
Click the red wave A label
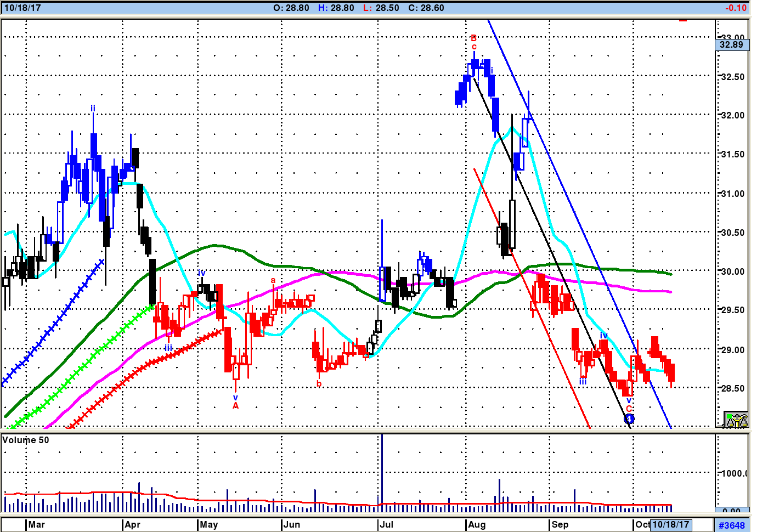[236, 406]
